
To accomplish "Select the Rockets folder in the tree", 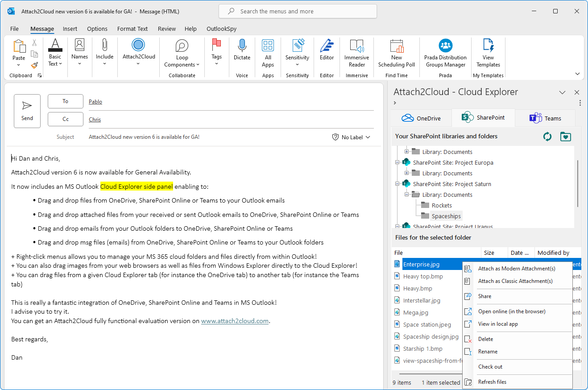I will pyautogui.click(x=442, y=205).
